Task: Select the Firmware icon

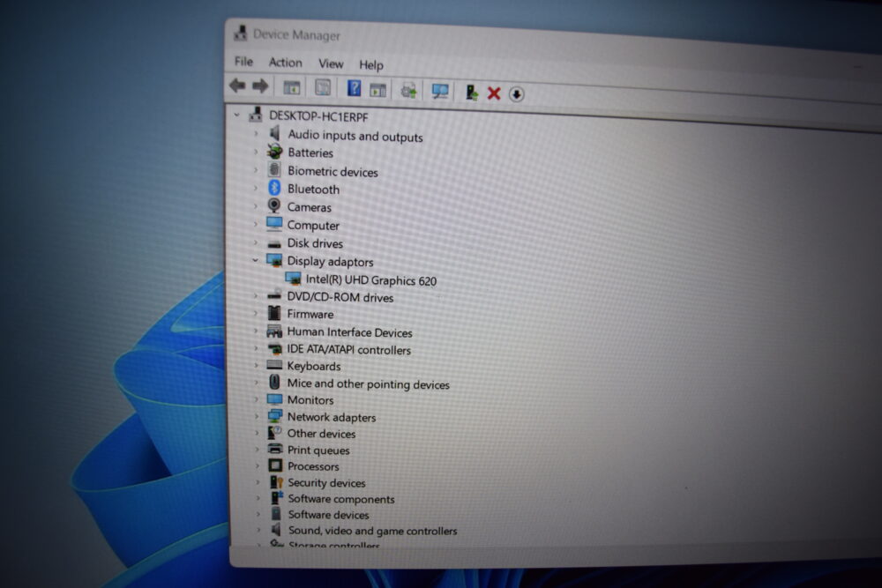Action: [x=274, y=313]
